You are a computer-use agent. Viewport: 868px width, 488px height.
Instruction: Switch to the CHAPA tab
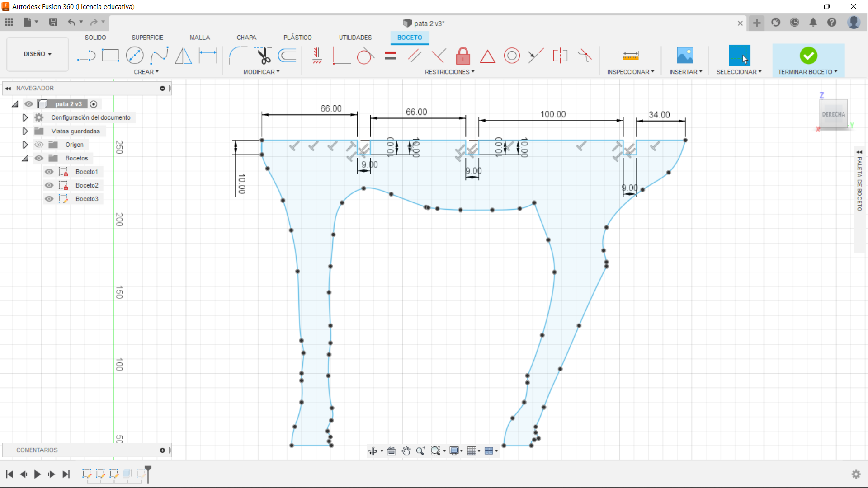coord(246,38)
